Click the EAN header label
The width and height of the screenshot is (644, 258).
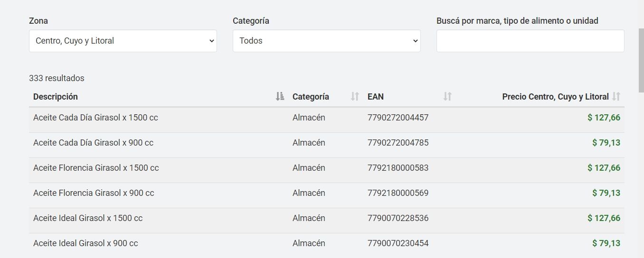pyautogui.click(x=375, y=97)
